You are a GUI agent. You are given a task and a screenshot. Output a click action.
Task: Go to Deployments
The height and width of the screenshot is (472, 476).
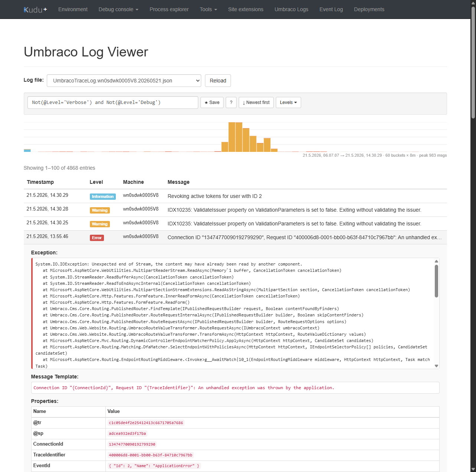pos(369,9)
